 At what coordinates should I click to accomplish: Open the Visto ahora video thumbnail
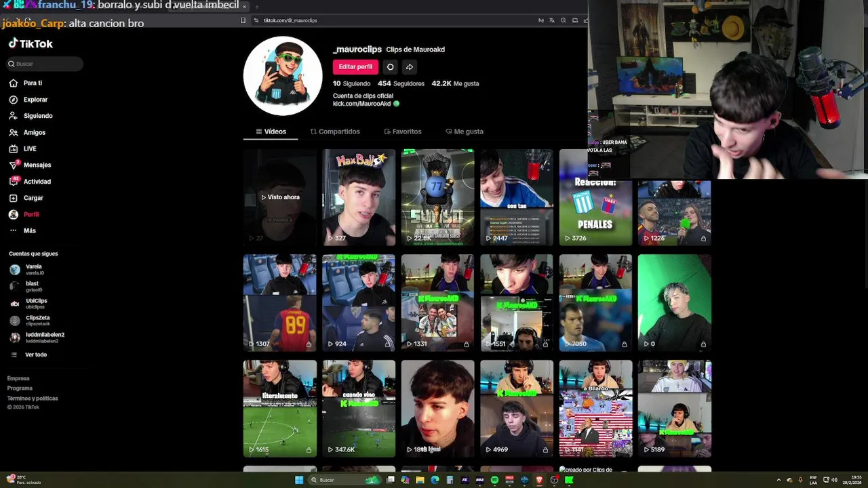coord(279,197)
